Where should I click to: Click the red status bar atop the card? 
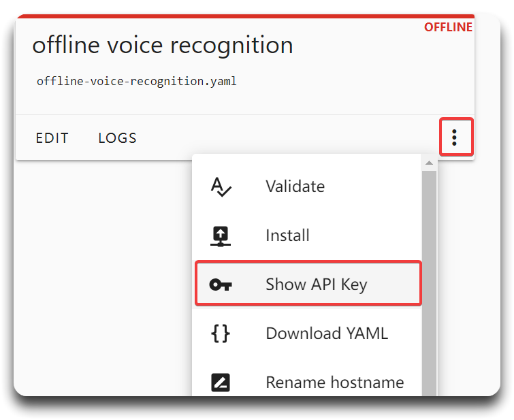(245, 16)
